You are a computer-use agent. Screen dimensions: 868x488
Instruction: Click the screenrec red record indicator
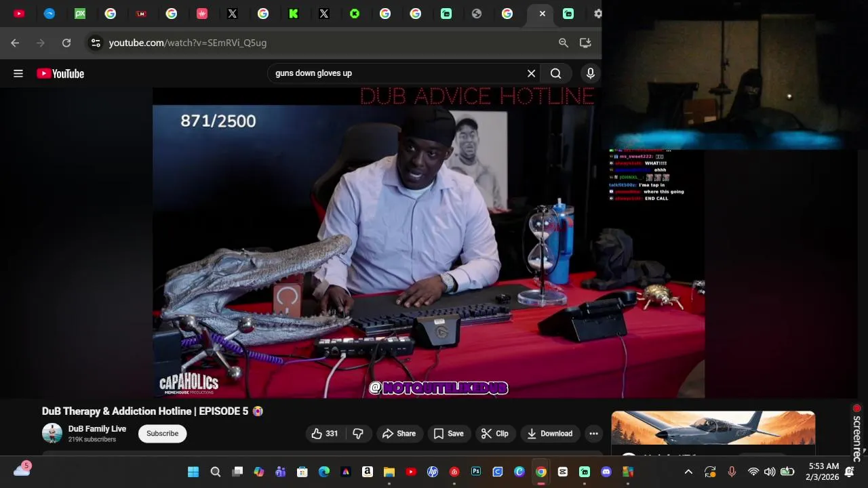pyautogui.click(x=857, y=409)
